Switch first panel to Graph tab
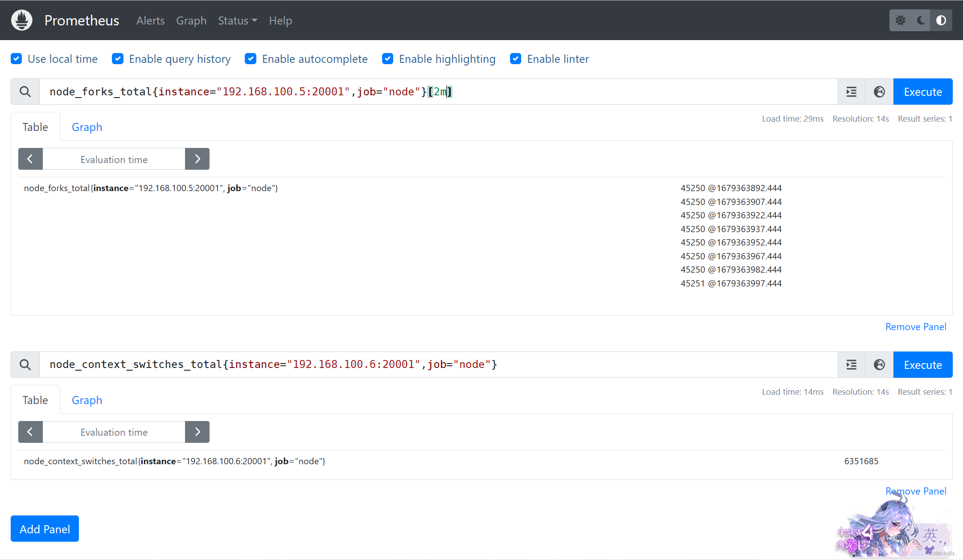963x560 pixels. coord(87,127)
